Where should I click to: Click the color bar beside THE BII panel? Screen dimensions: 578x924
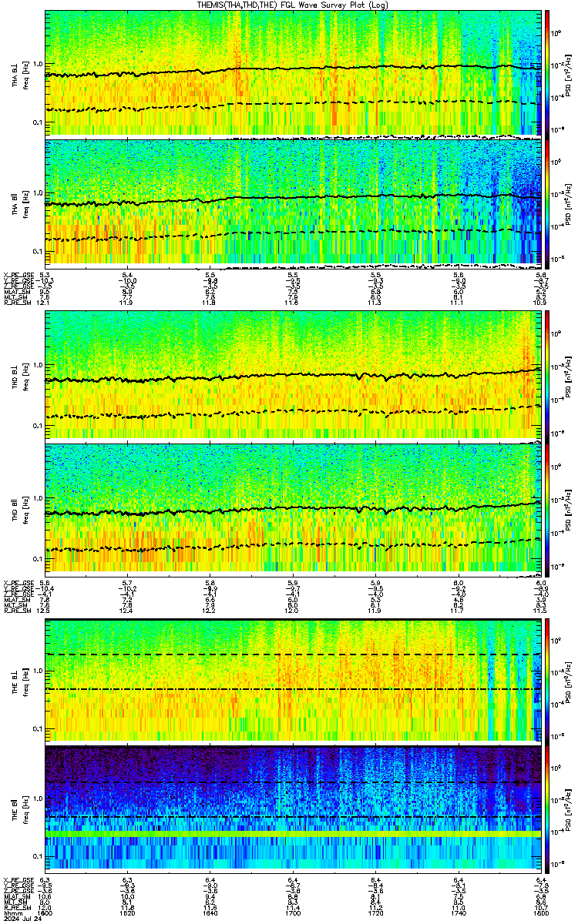tap(547, 810)
